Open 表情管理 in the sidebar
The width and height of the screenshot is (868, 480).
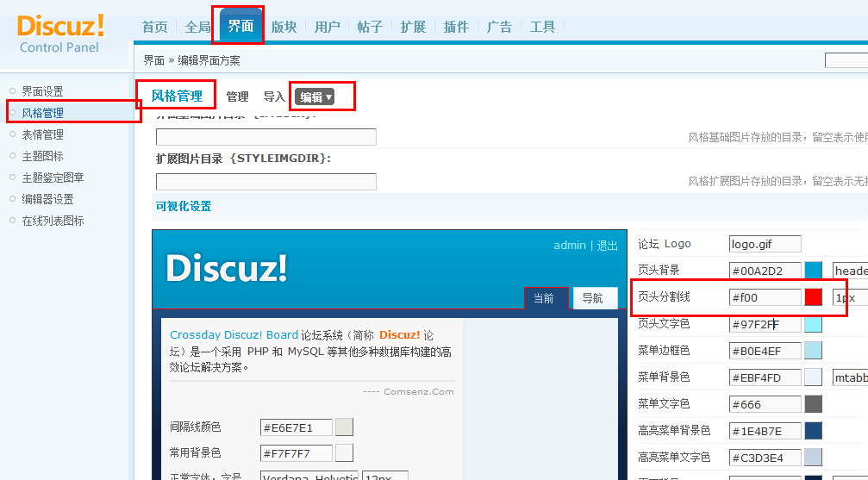pos(42,134)
